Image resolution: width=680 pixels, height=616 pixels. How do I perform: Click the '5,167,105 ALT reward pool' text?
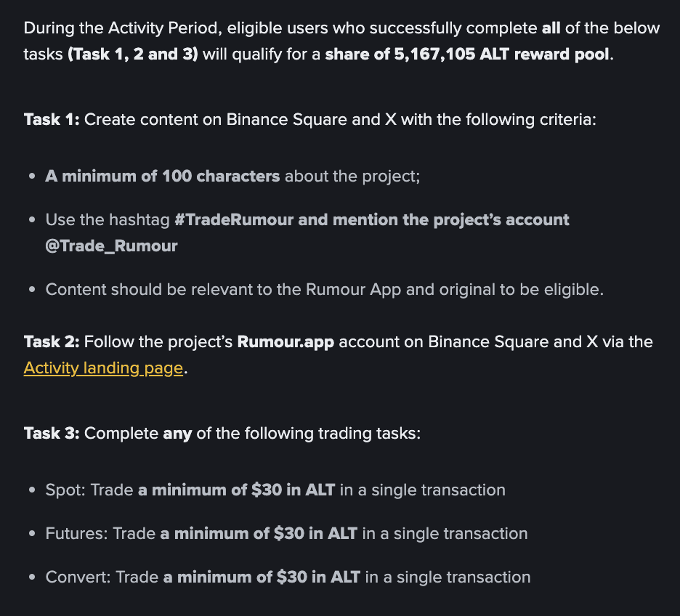tap(502, 54)
